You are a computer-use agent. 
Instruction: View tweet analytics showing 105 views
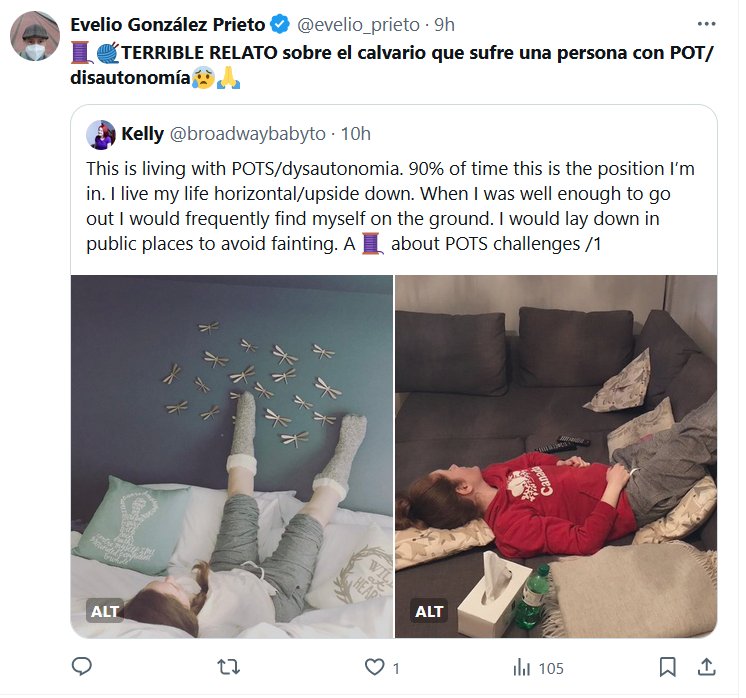[x=538, y=667]
